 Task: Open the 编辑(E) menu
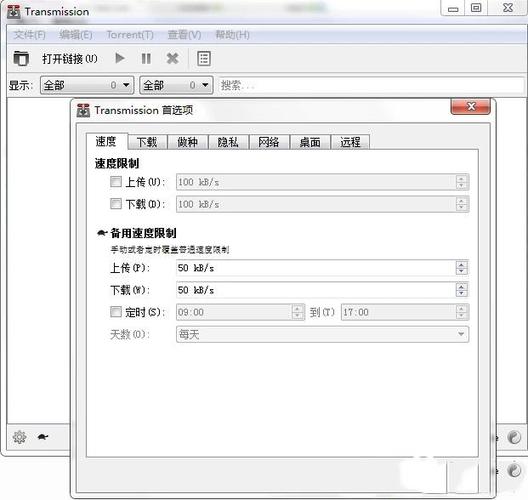coord(76,35)
